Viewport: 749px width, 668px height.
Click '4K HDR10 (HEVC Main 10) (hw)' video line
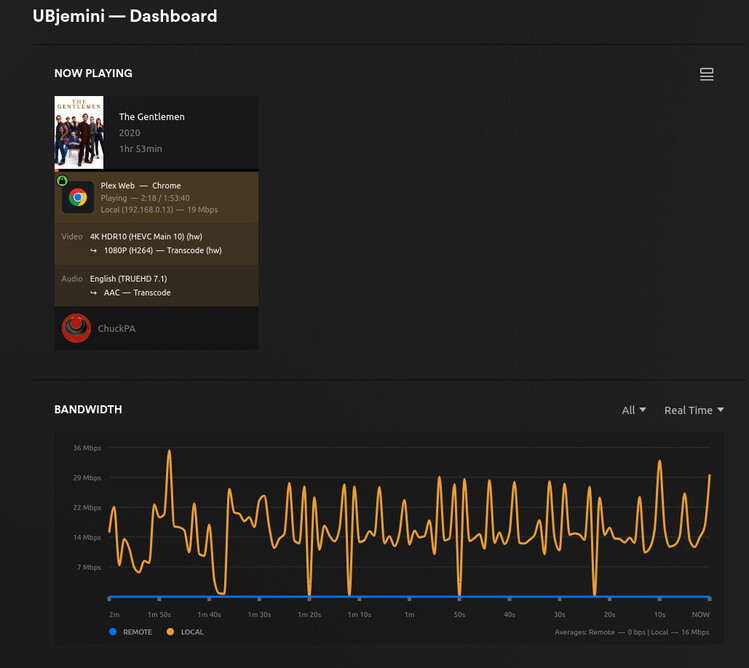(146, 237)
